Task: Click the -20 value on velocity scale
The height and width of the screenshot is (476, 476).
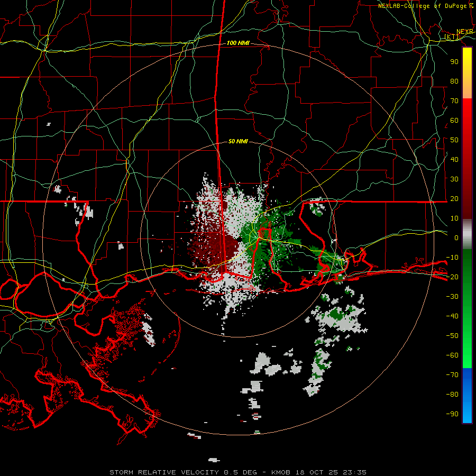Action: (452, 277)
